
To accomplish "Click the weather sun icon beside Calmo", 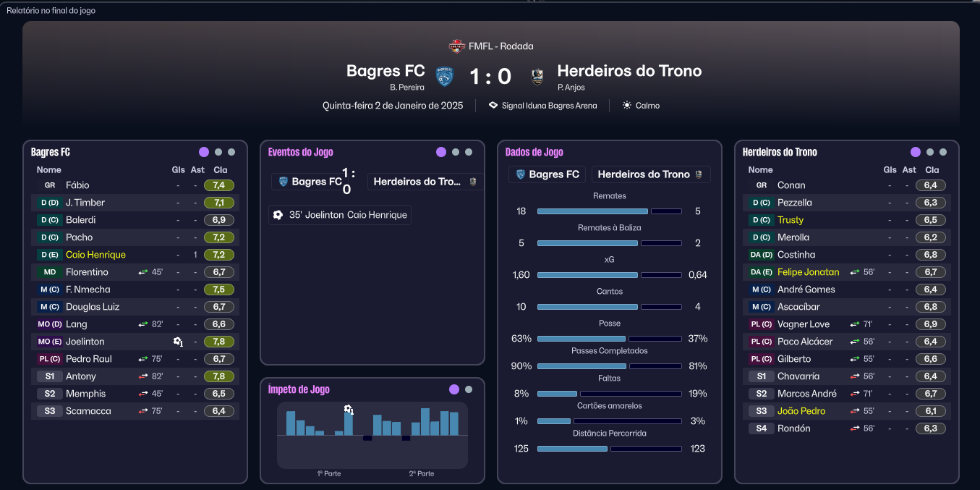I will [626, 106].
